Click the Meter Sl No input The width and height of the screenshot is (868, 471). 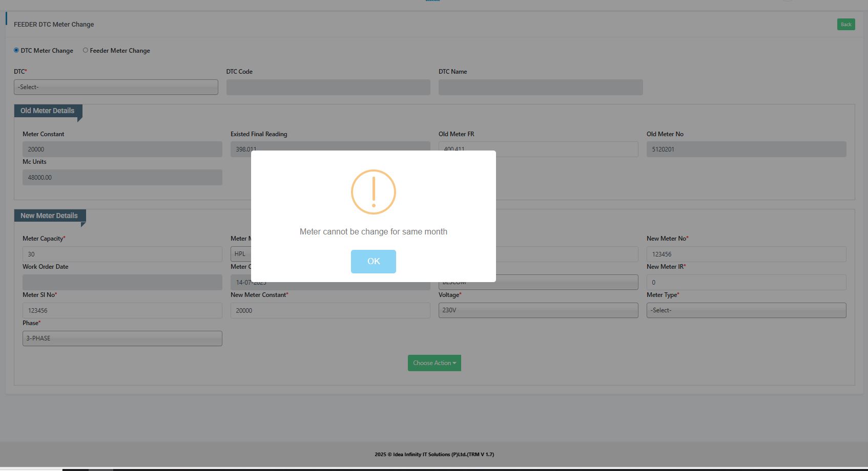[122, 310]
